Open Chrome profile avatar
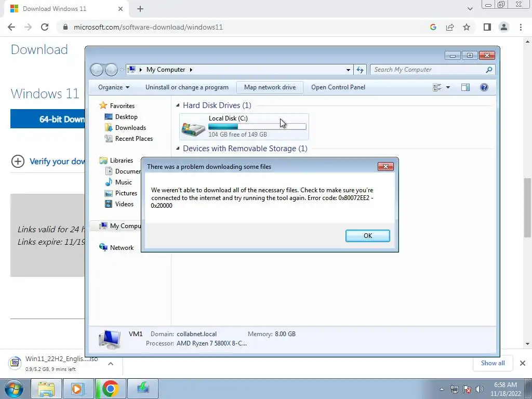The width and height of the screenshot is (532, 399). click(x=504, y=27)
